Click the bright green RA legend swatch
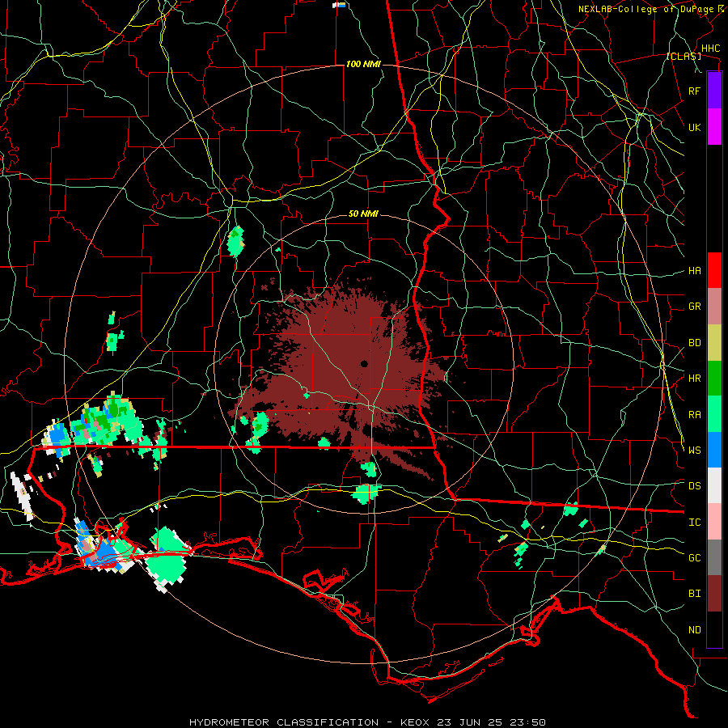Screen dimensions: 728x728 click(714, 414)
